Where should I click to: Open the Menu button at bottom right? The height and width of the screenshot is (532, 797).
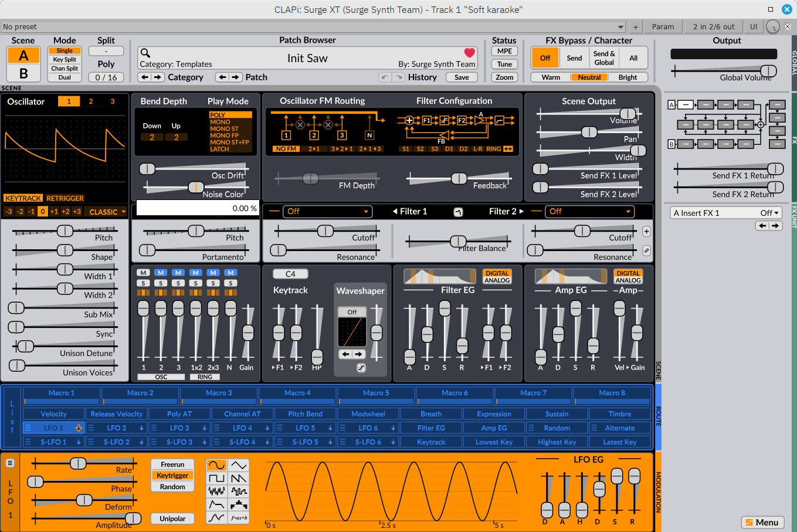[x=762, y=523]
